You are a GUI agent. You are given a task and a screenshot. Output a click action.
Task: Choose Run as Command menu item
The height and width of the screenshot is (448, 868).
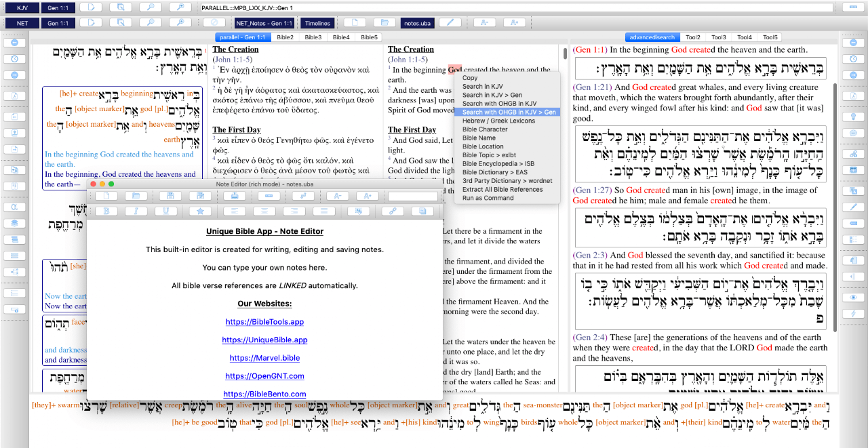tap(507, 198)
